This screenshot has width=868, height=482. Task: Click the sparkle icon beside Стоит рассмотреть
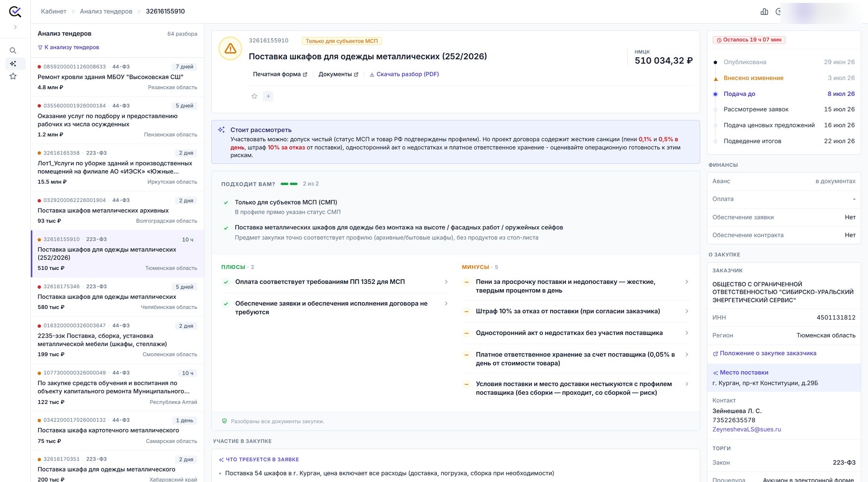coord(221,130)
